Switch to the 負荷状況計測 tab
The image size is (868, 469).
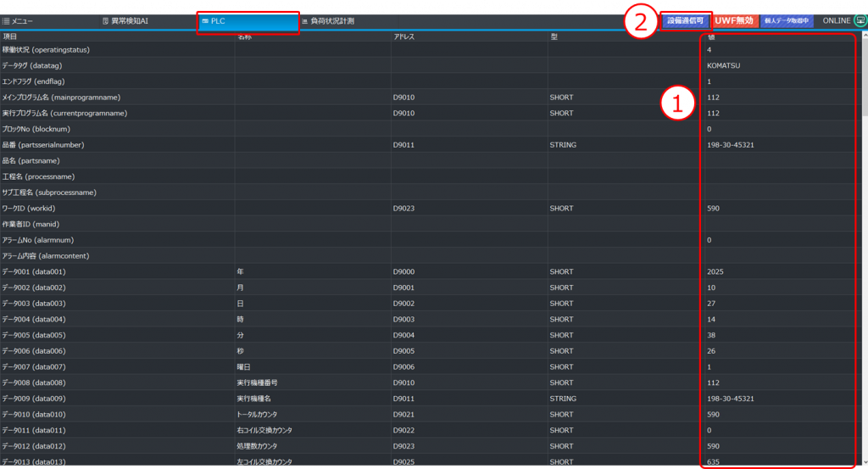coord(332,20)
